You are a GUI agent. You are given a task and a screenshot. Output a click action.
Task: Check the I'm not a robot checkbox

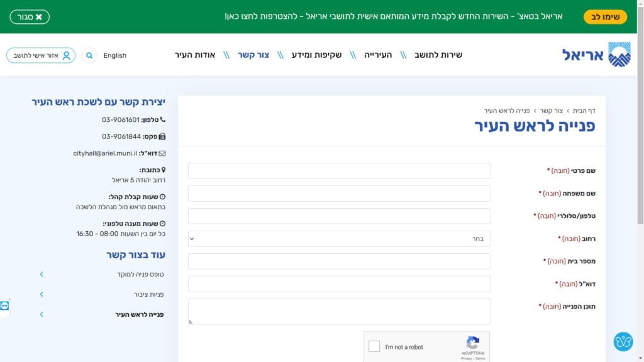click(x=374, y=346)
